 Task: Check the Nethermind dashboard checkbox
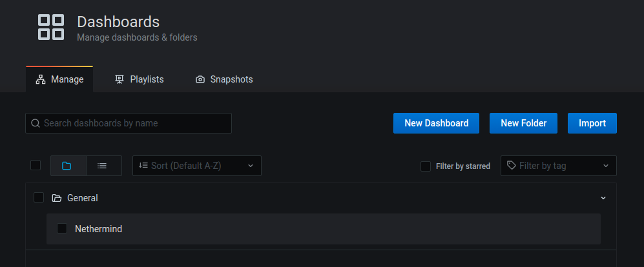(x=62, y=228)
